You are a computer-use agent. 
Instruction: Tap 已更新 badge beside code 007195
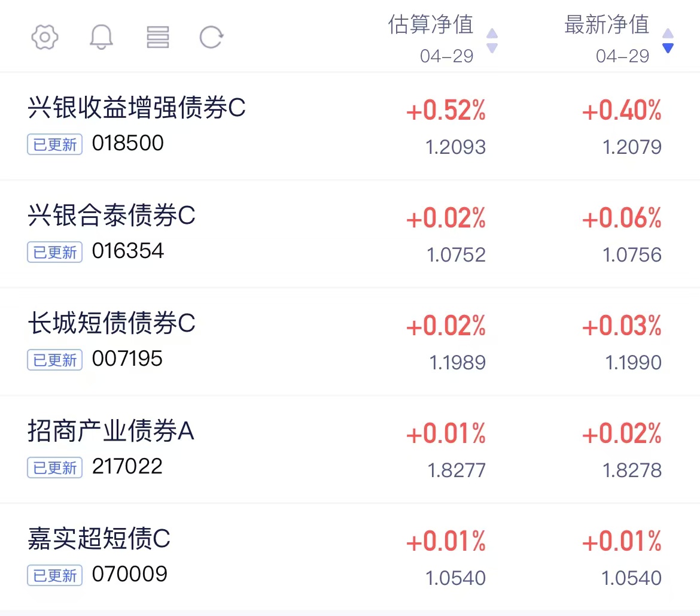coord(55,360)
